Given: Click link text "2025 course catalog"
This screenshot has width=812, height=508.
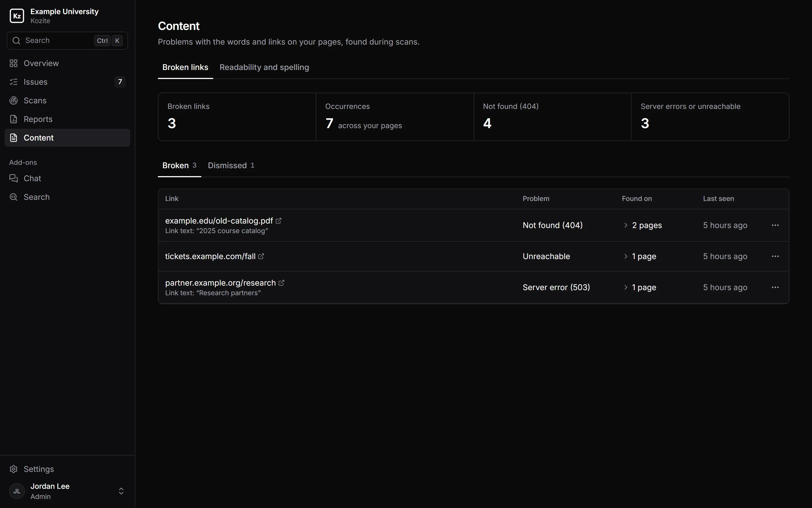Looking at the screenshot, I should click(x=232, y=231).
